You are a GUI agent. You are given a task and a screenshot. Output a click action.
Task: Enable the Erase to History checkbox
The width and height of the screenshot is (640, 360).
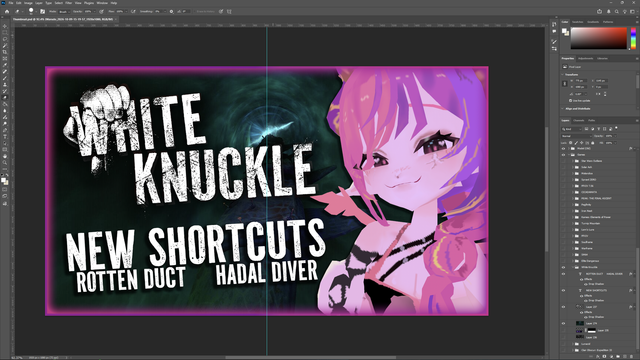(194, 11)
